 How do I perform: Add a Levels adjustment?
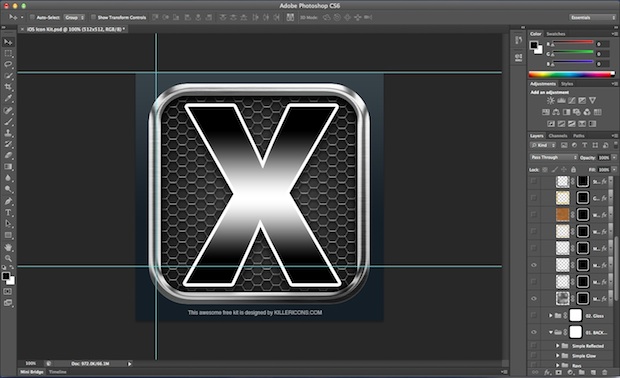point(561,101)
